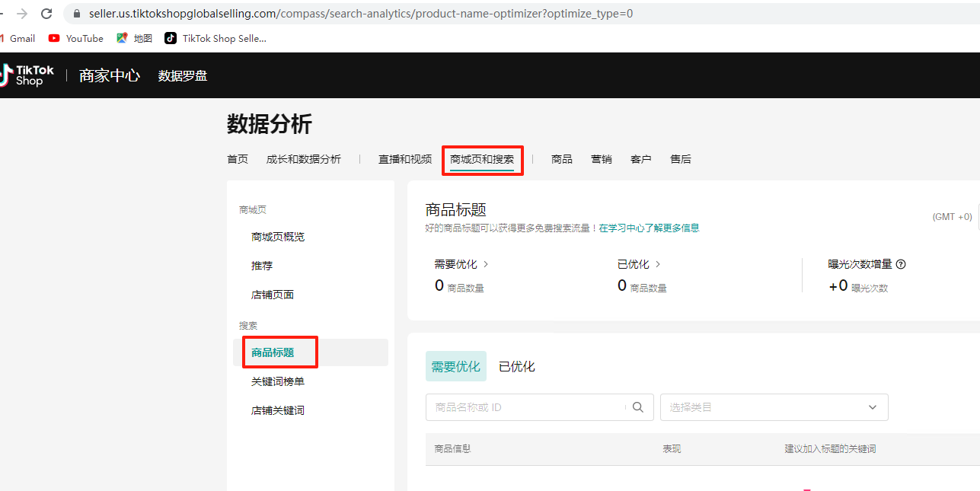This screenshot has height=491, width=980.
Task: Switch to the 已优化 tab
Action: click(516, 366)
